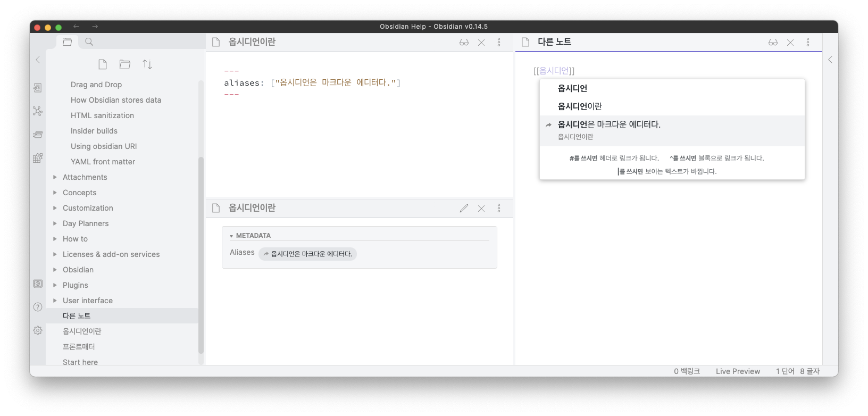Expand the Customization folder
The height and width of the screenshot is (416, 868).
(55, 208)
